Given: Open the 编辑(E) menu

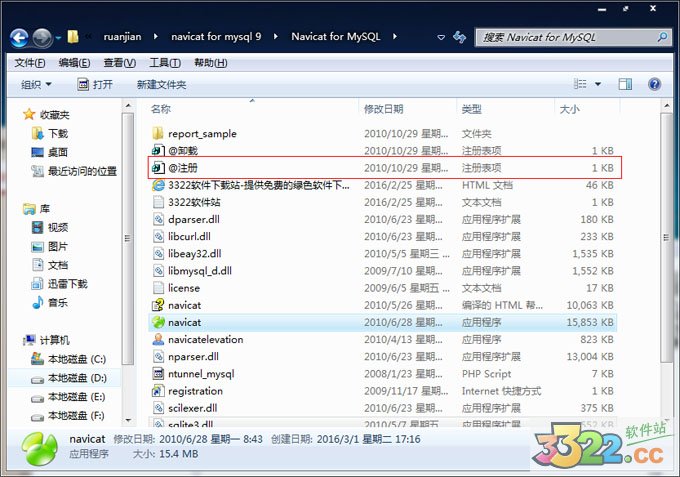Looking at the screenshot, I should [x=74, y=63].
